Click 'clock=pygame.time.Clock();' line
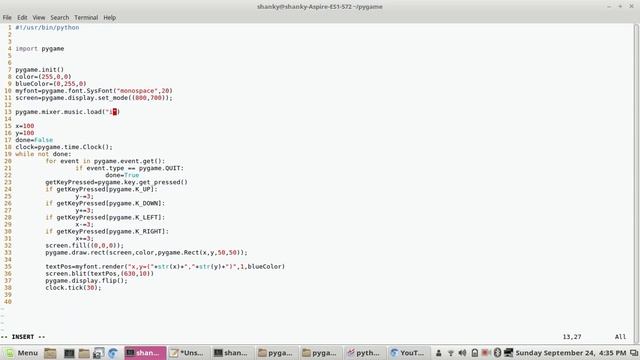The width and height of the screenshot is (640, 360). (x=64, y=147)
